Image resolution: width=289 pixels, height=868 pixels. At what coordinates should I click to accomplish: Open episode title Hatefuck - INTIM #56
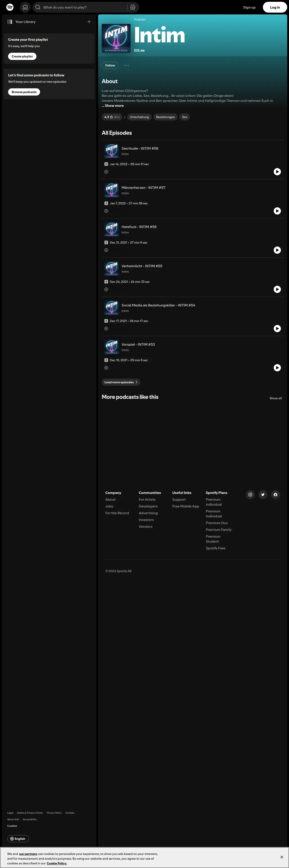tap(139, 227)
